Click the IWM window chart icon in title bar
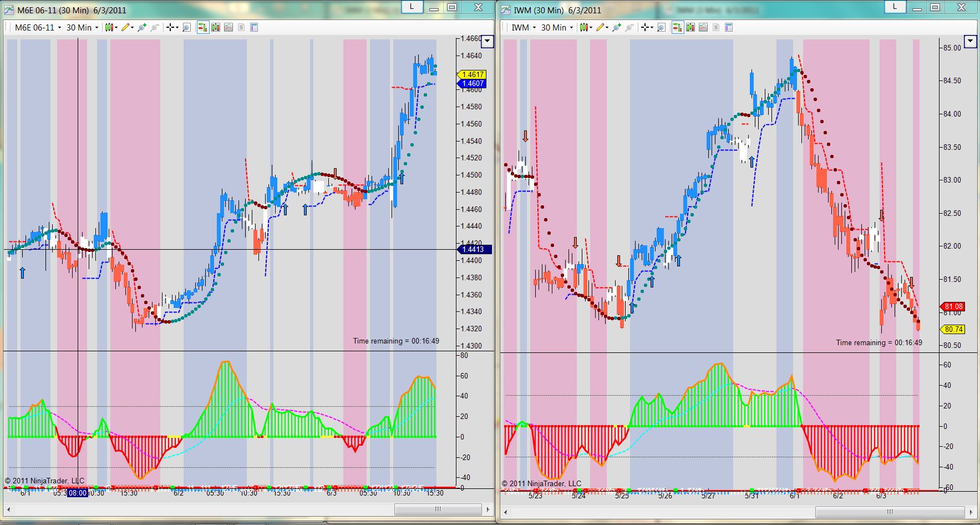The image size is (980, 525). coord(506,10)
